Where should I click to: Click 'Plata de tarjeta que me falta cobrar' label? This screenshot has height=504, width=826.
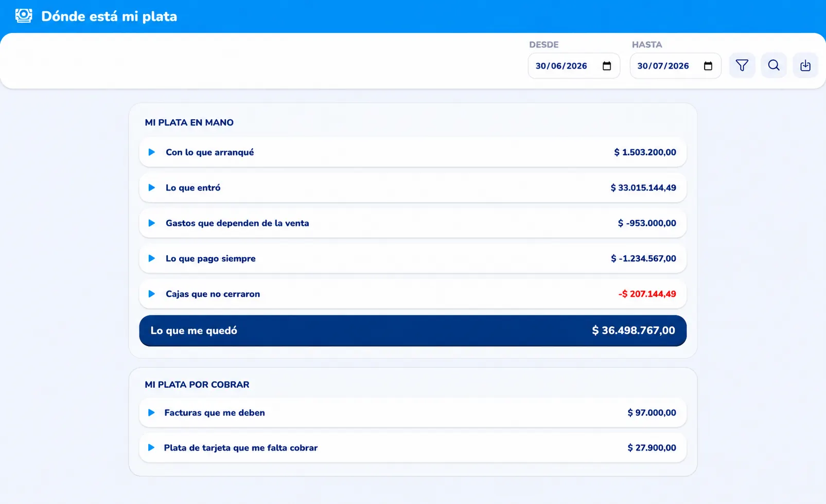(x=241, y=448)
